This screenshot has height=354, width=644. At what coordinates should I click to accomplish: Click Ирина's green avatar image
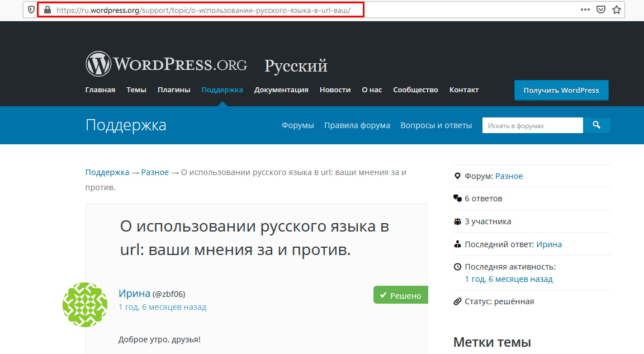click(x=85, y=305)
